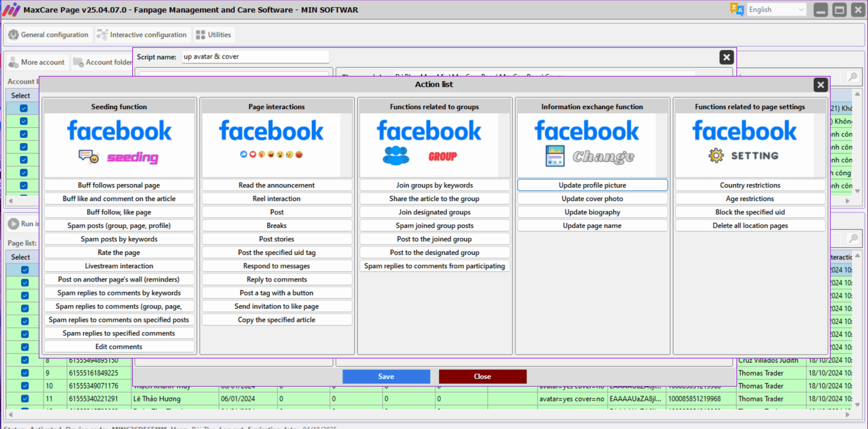The height and width of the screenshot is (429, 868).
Task: Select the Join groups by keywords action
Action: (434, 185)
